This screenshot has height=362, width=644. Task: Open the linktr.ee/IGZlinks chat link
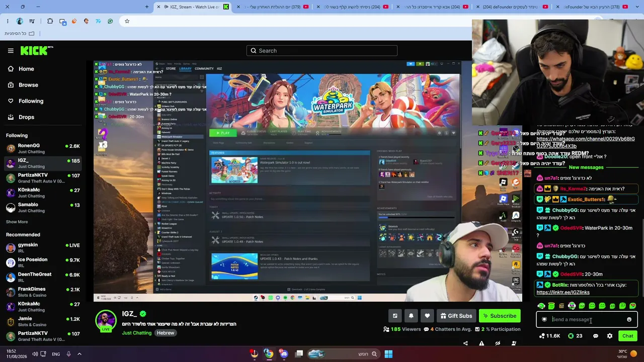click(x=563, y=292)
